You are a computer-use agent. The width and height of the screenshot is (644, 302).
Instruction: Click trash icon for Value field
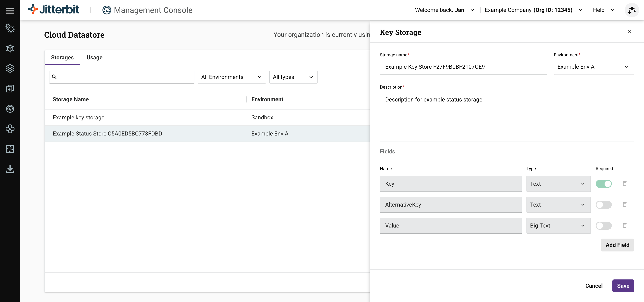point(624,225)
